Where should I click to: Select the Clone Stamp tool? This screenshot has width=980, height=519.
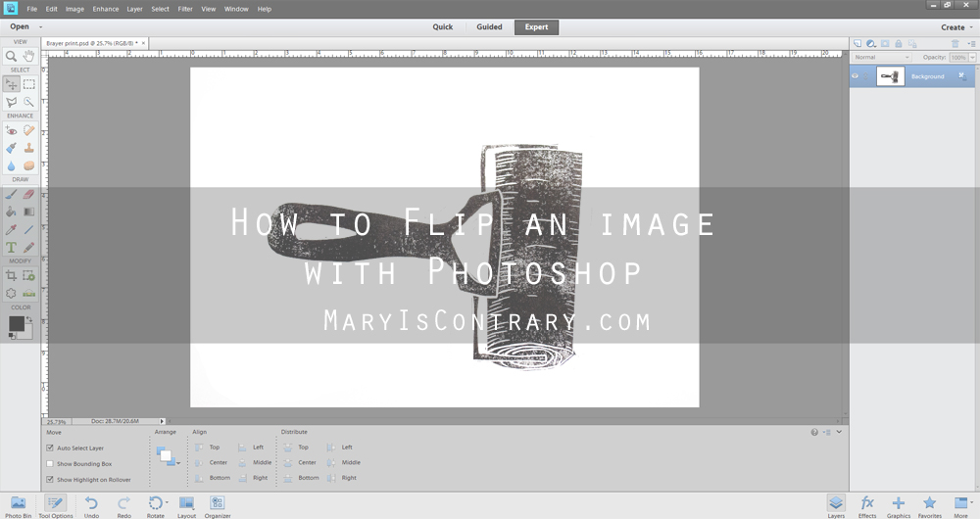(28, 148)
